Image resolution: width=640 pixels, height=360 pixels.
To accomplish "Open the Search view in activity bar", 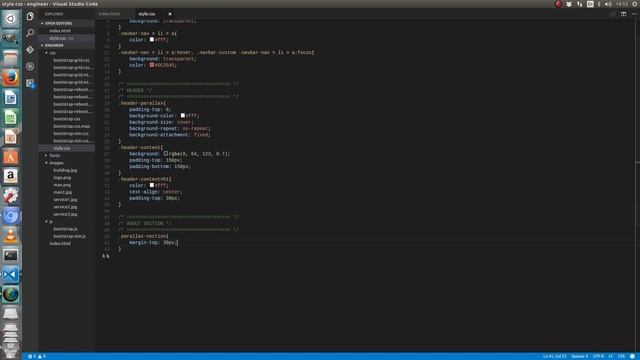I will [x=30, y=33].
